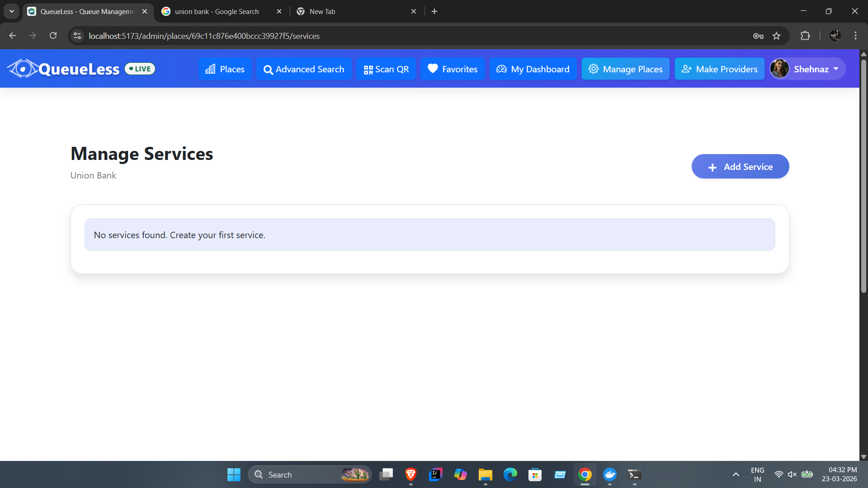Image resolution: width=868 pixels, height=488 pixels.
Task: Open File Explorer from taskbar
Action: (x=485, y=474)
